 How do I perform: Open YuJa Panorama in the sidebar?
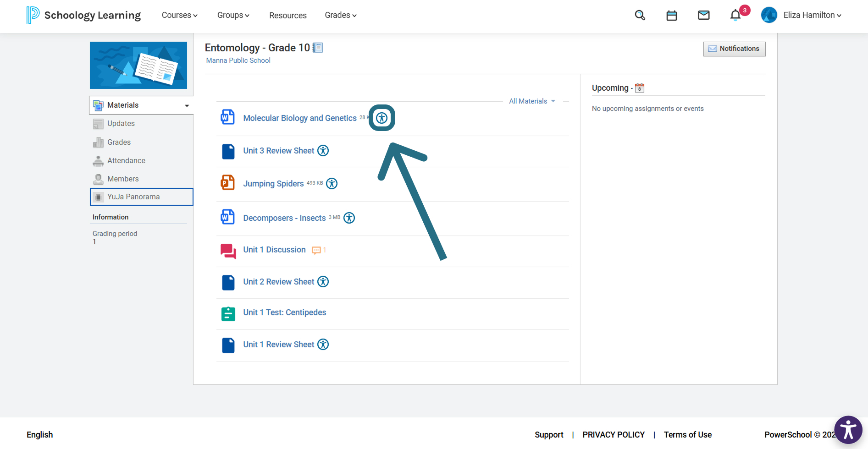pos(142,197)
